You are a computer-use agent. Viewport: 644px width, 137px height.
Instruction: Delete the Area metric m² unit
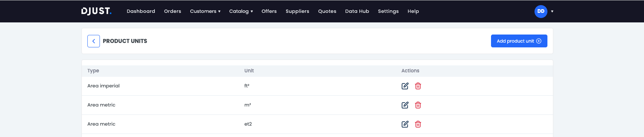pyautogui.click(x=418, y=105)
